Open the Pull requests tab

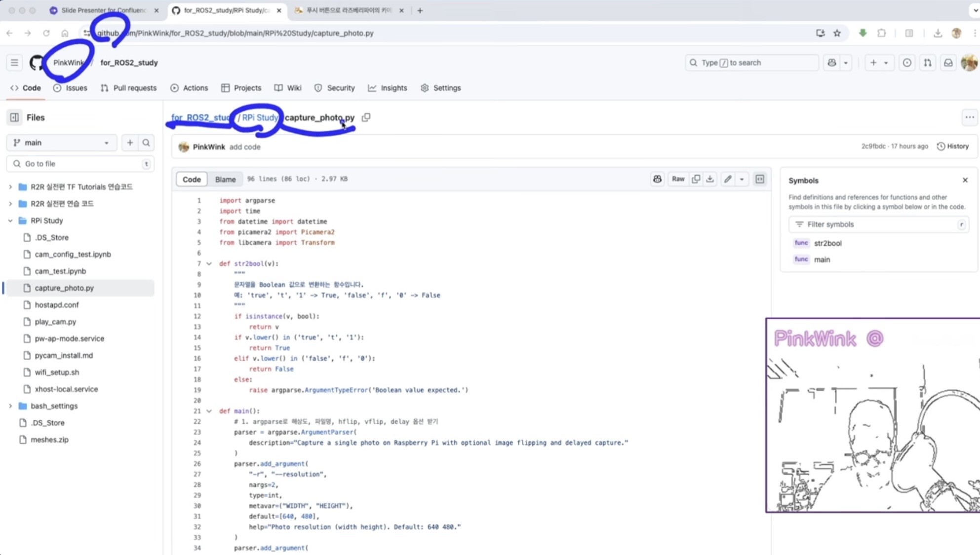(x=129, y=88)
